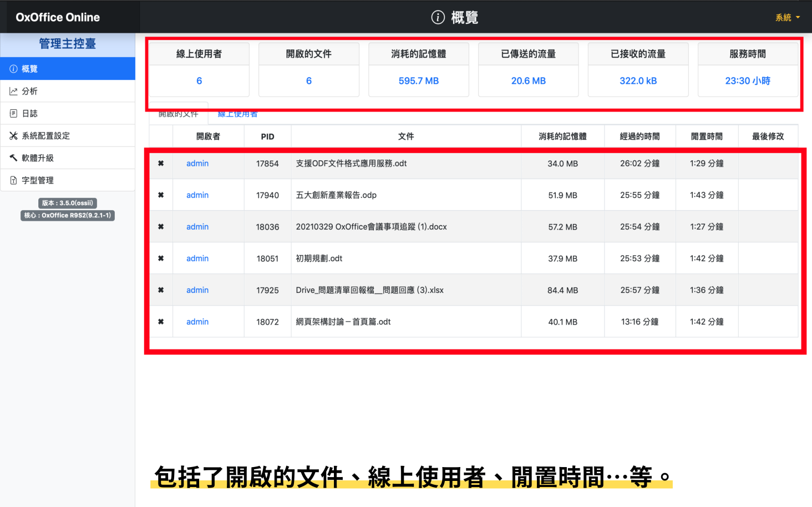812x507 pixels.
Task: Go to 分析 in the sidebar
Action: pos(68,91)
